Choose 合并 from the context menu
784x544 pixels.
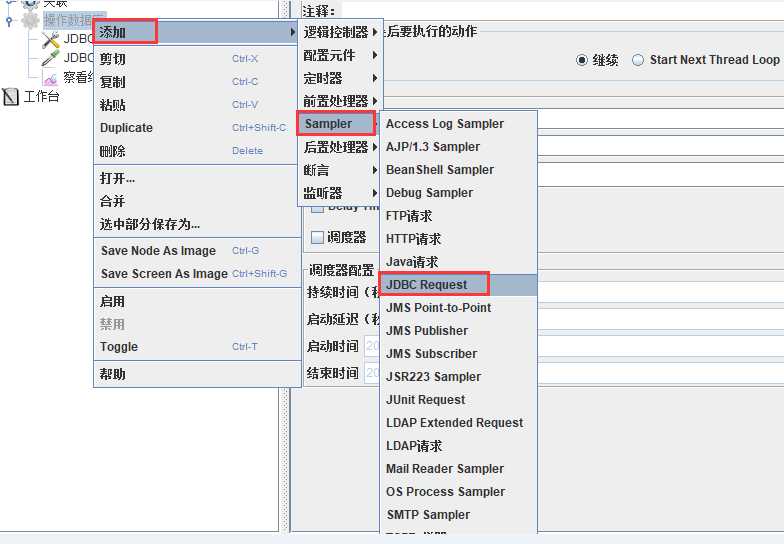point(197,202)
